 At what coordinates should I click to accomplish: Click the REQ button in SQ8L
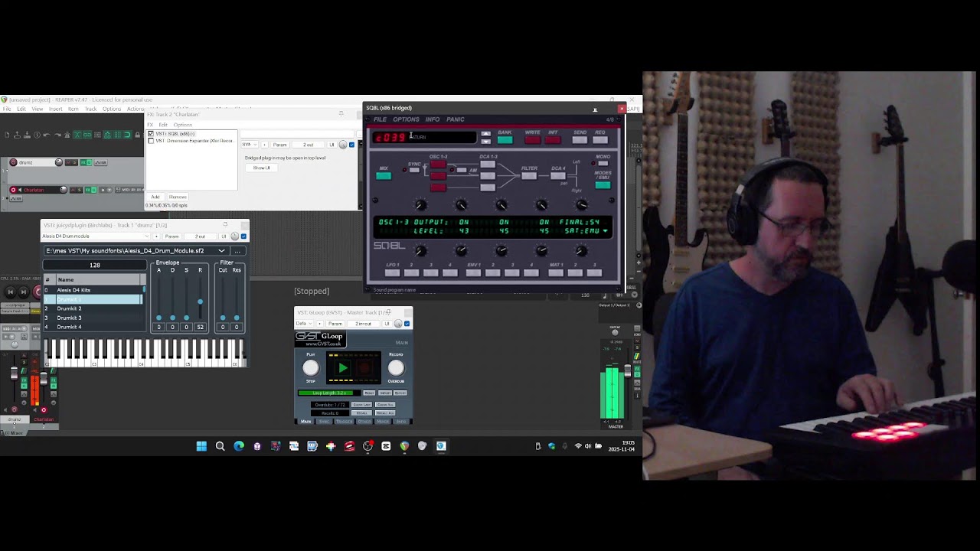tap(600, 139)
